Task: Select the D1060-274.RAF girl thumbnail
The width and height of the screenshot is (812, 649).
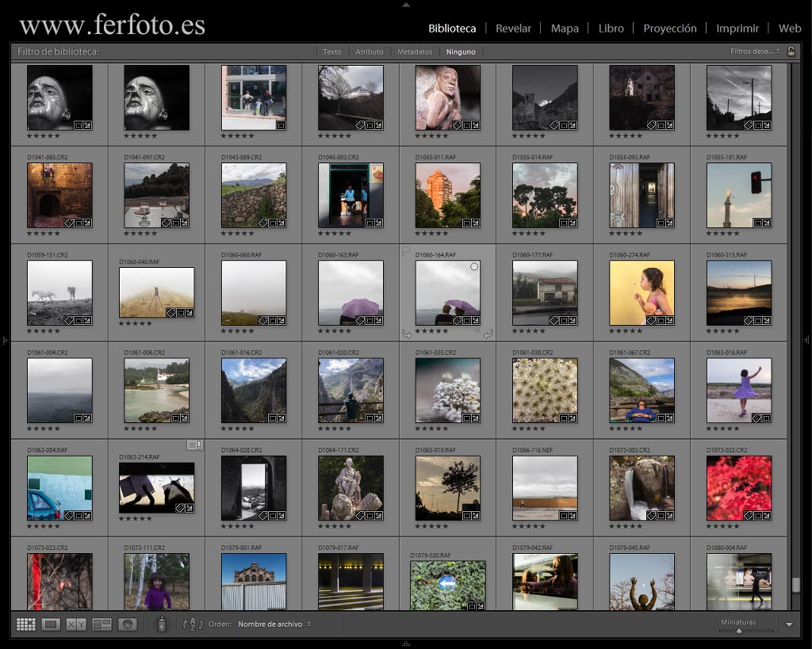Action: pos(642,293)
